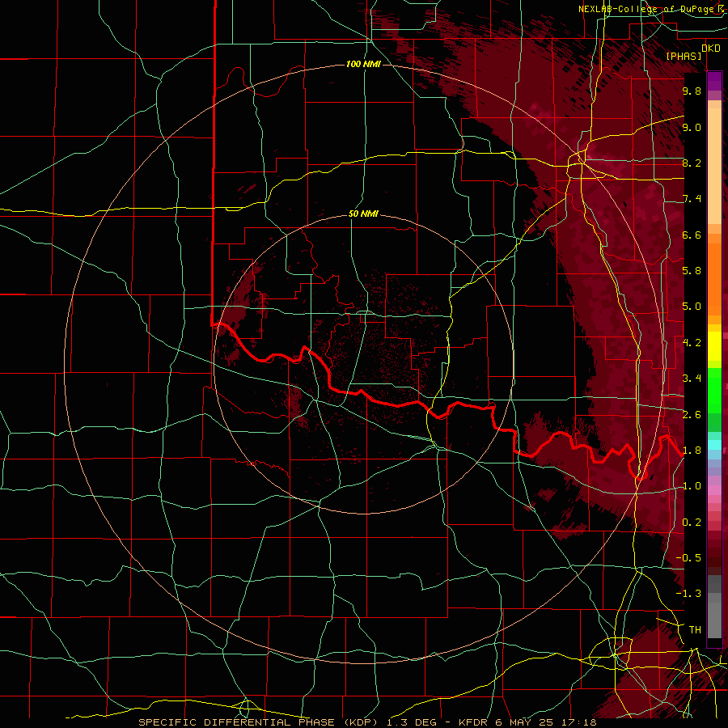The width and height of the screenshot is (728, 728).
Task: Click the 100 NMI range ring label
Action: [363, 64]
